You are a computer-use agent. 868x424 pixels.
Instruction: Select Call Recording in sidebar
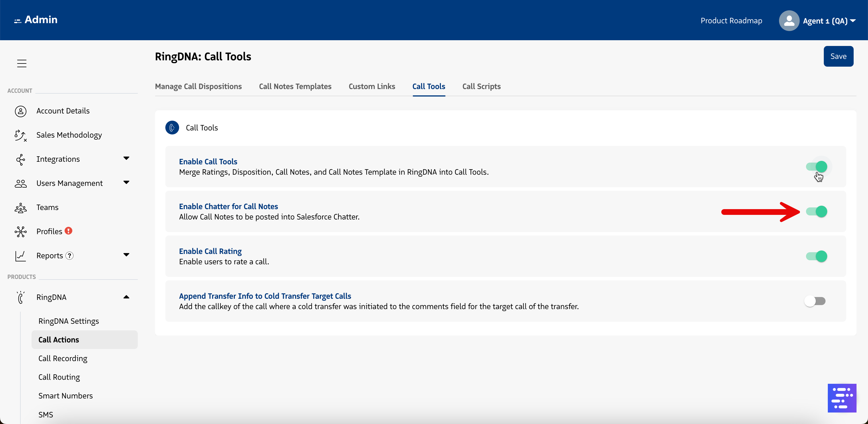click(x=63, y=358)
